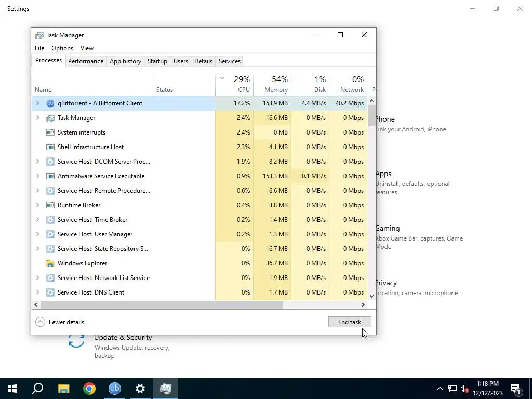Switch to qBittorrent in the taskbar
This screenshot has width=532, height=399.
(115, 389)
